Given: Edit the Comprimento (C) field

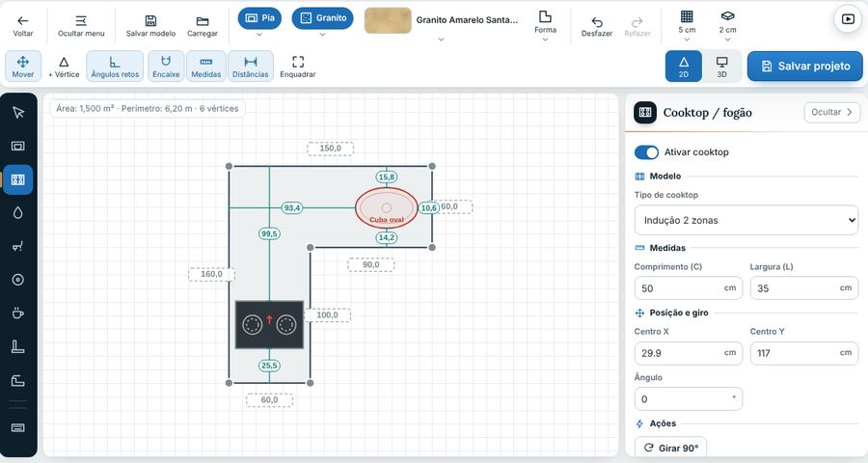Looking at the screenshot, I should [x=688, y=288].
